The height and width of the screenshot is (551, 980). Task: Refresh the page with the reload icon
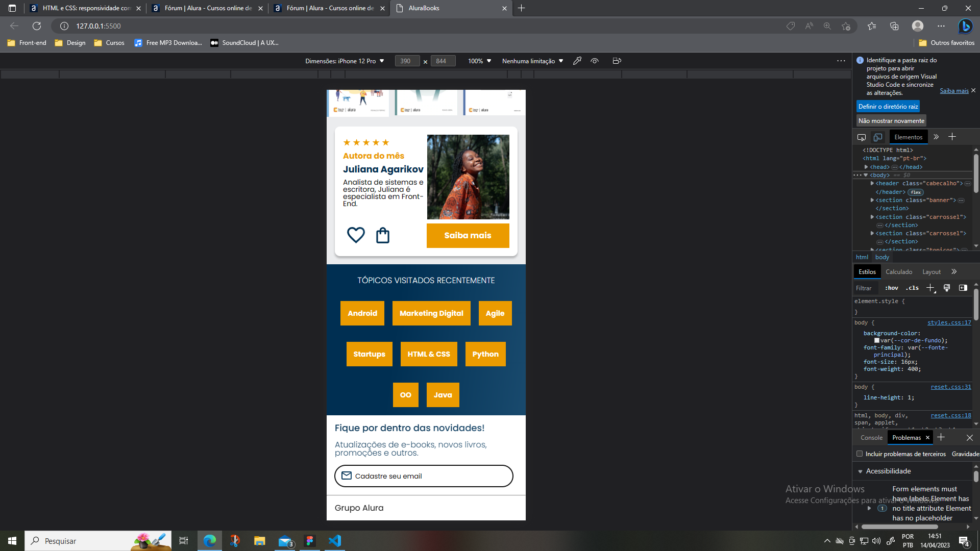pyautogui.click(x=37, y=26)
